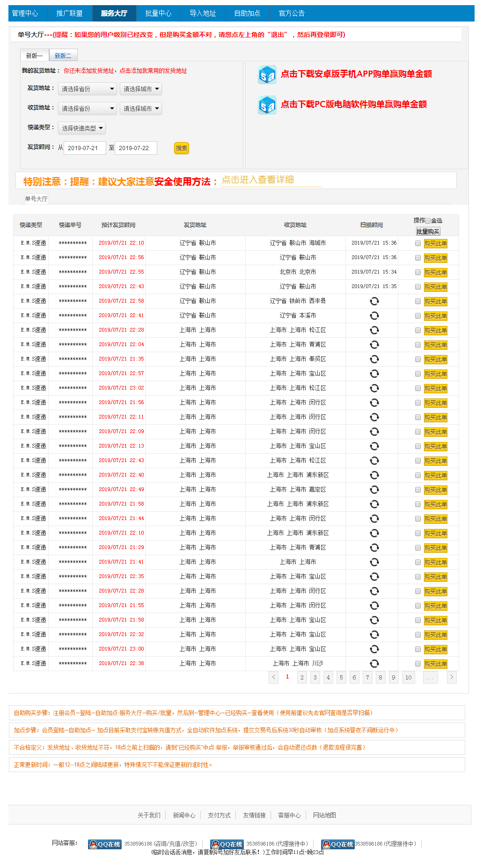This screenshot has width=483, height=868.
Task: Click the scan-time refresh icon in the 22:58 row
Action: (x=374, y=301)
